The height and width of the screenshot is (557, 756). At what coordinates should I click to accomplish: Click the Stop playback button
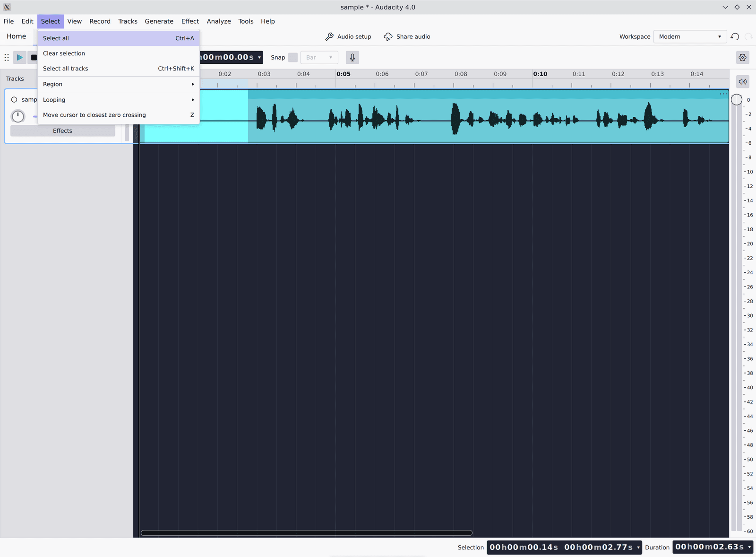click(34, 58)
